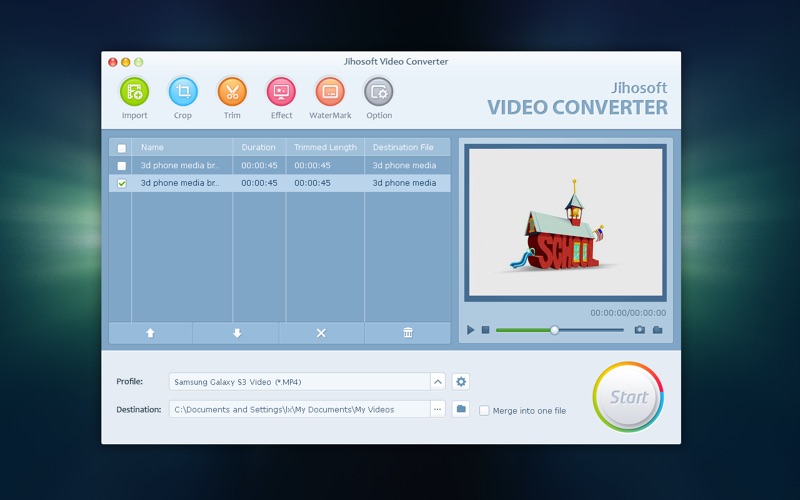Click the Destination File column header

(x=403, y=147)
